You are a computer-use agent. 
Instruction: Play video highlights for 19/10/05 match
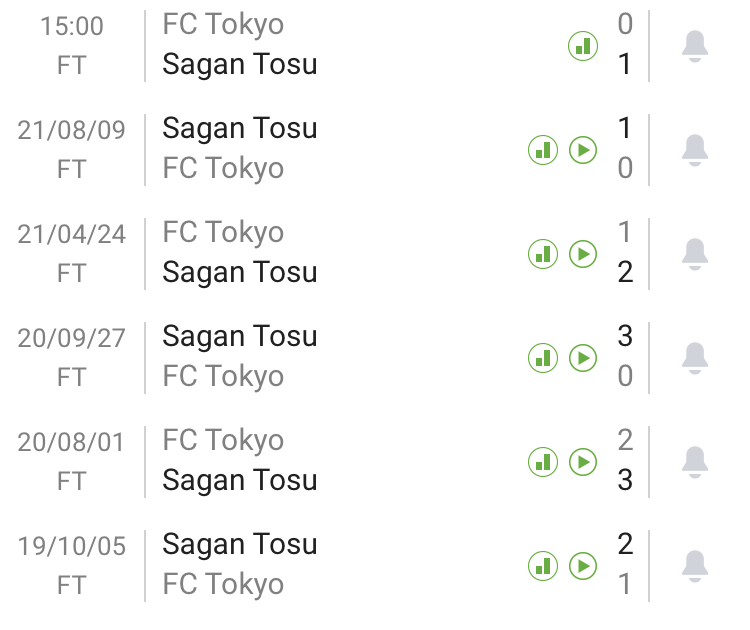click(x=583, y=566)
